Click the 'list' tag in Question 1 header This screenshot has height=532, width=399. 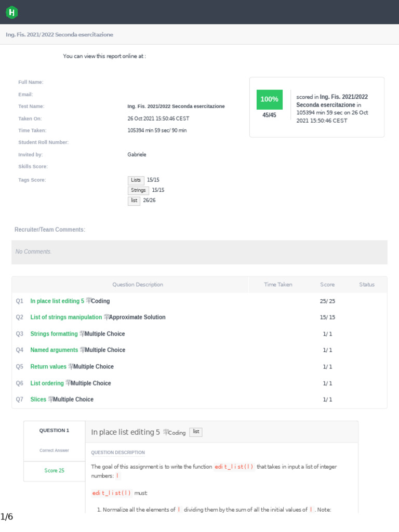pos(195,432)
